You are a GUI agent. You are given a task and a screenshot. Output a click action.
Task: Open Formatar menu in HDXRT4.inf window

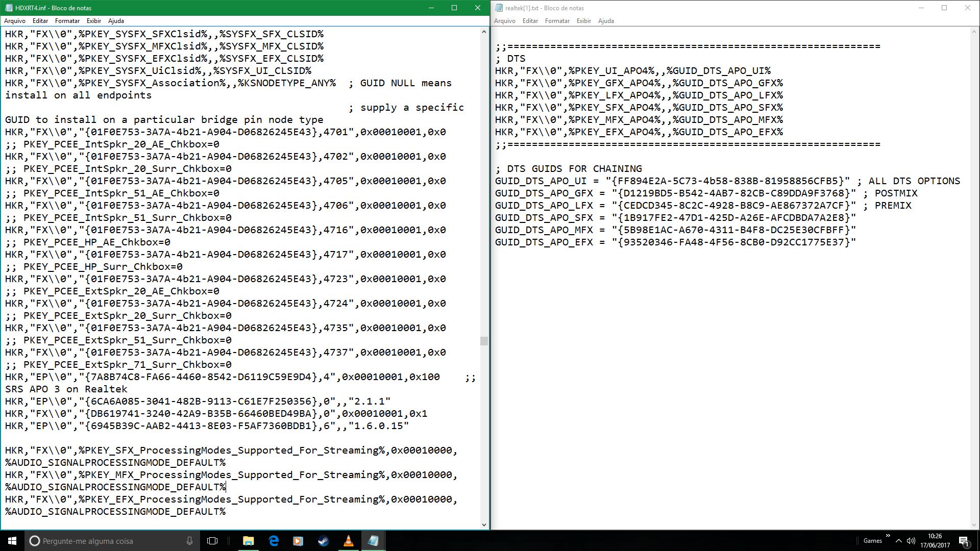[x=67, y=21]
